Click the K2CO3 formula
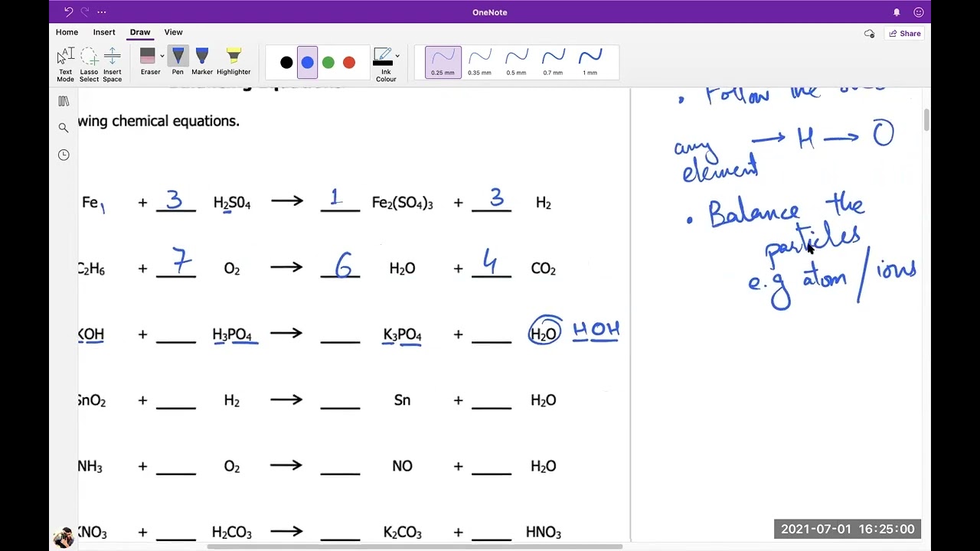This screenshot has height=551, width=980. point(402,532)
